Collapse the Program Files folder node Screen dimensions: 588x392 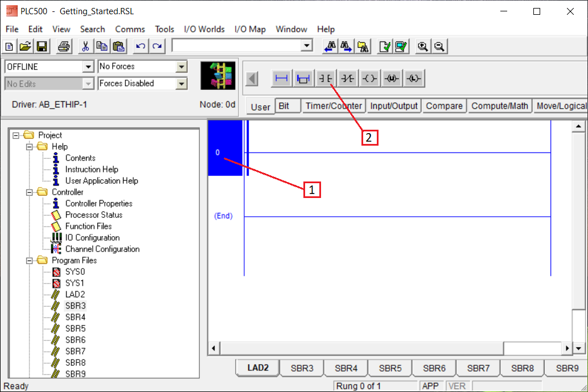[x=29, y=261]
